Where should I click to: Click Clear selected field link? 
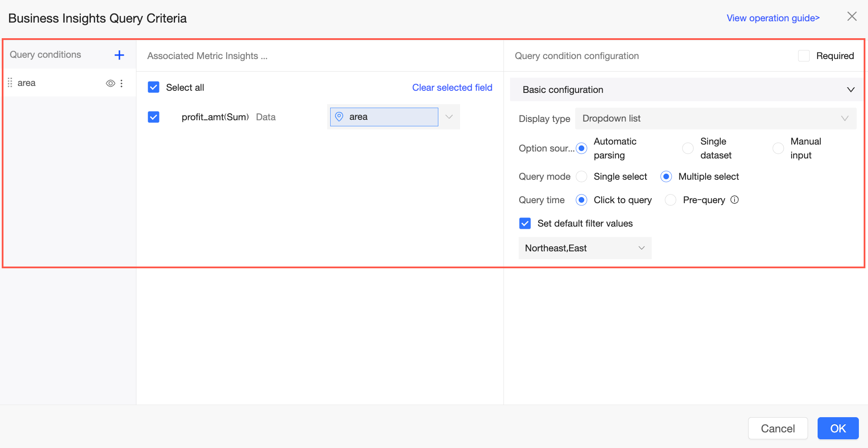click(x=452, y=87)
